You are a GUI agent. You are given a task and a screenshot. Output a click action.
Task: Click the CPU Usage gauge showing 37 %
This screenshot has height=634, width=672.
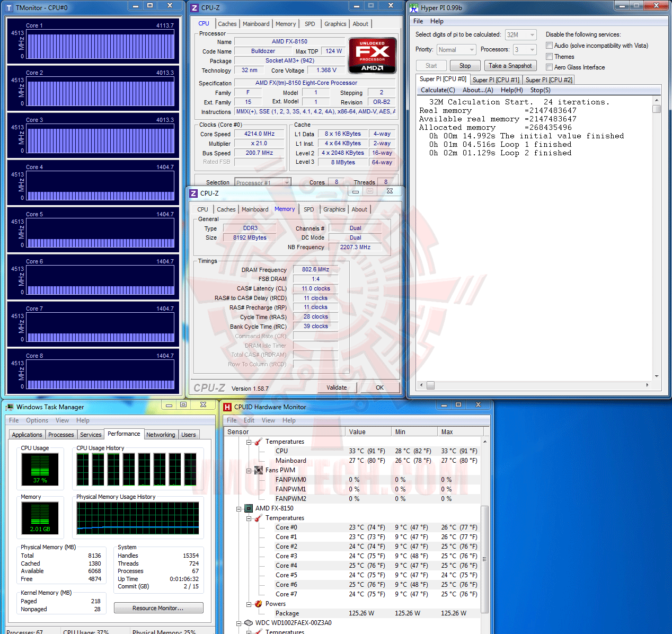click(40, 469)
